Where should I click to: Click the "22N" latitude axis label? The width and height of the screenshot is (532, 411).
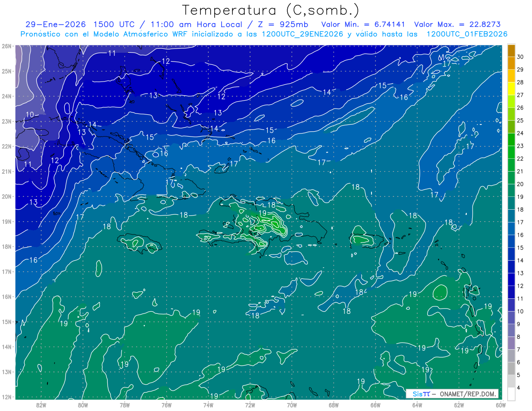[x=6, y=146]
